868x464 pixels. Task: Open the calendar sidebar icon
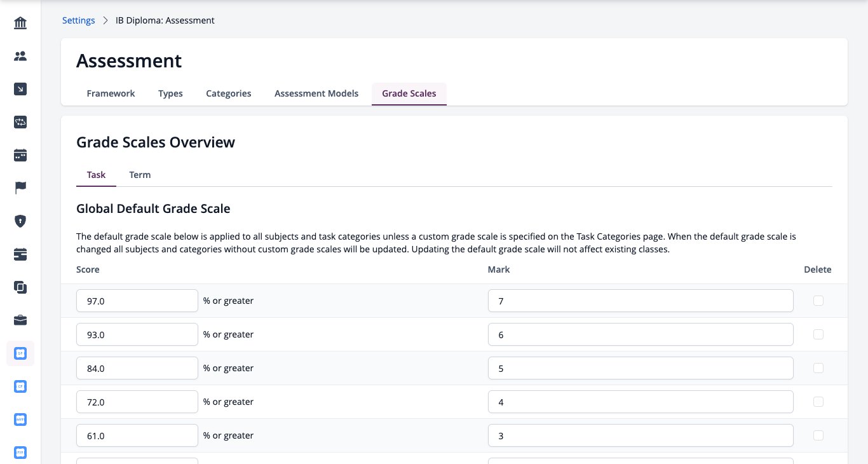click(x=20, y=155)
